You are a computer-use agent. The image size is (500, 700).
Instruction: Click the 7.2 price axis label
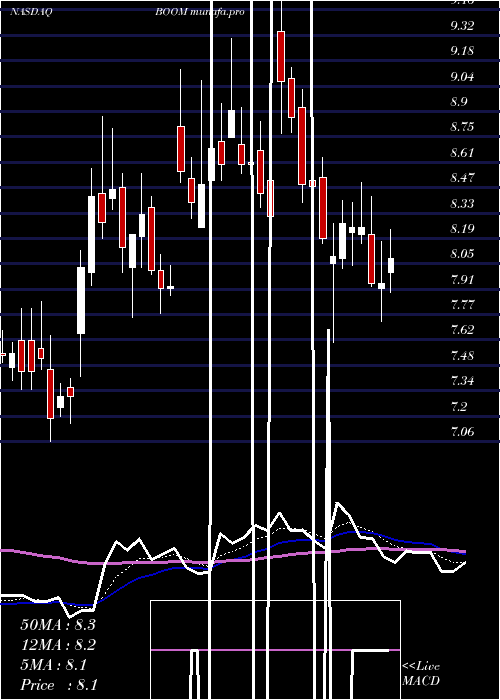pos(458,406)
